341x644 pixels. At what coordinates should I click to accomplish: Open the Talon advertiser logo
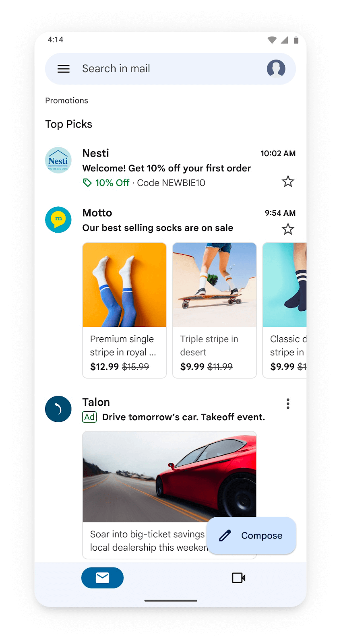(x=58, y=409)
